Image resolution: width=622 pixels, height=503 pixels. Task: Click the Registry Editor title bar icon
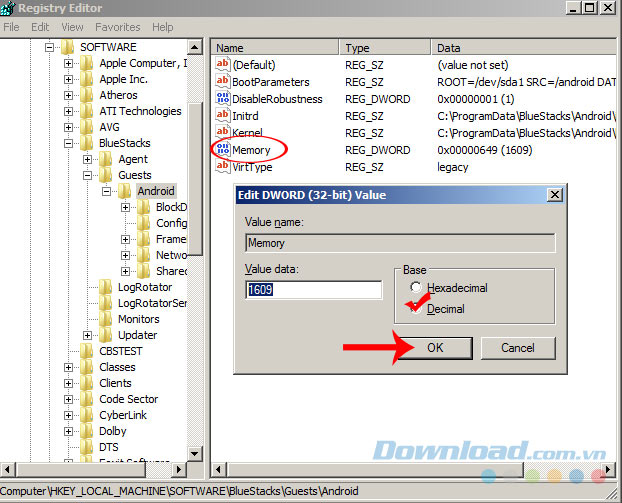point(8,8)
